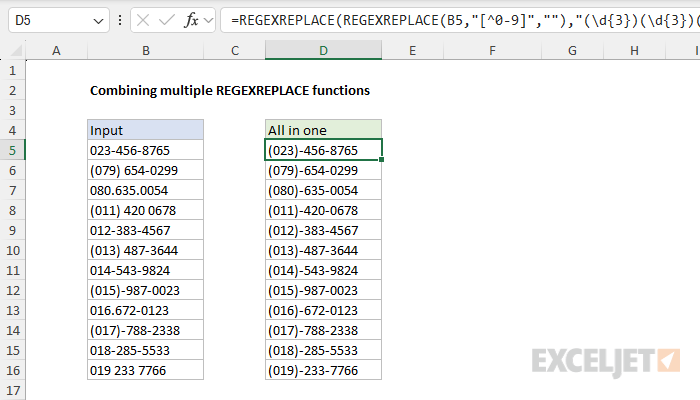Viewport: 700px width, 400px height.
Task: Select result cell (079)-654-0299
Action: (323, 171)
